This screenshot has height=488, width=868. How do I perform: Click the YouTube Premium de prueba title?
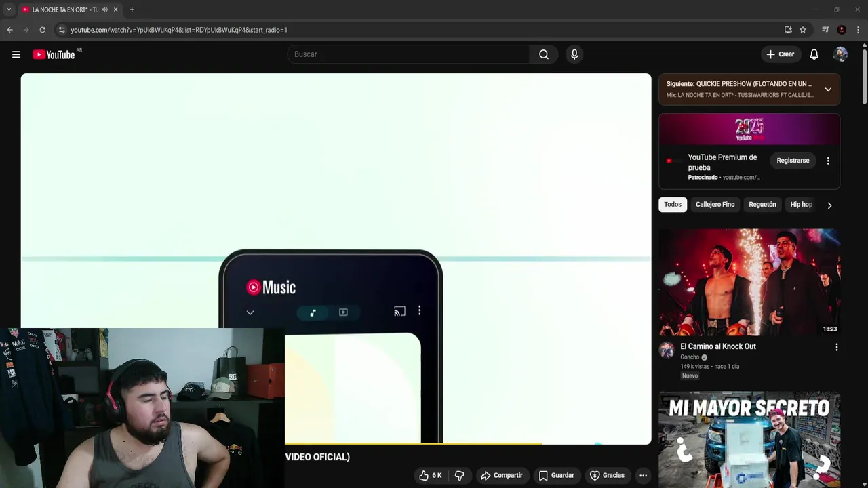pyautogui.click(x=722, y=163)
